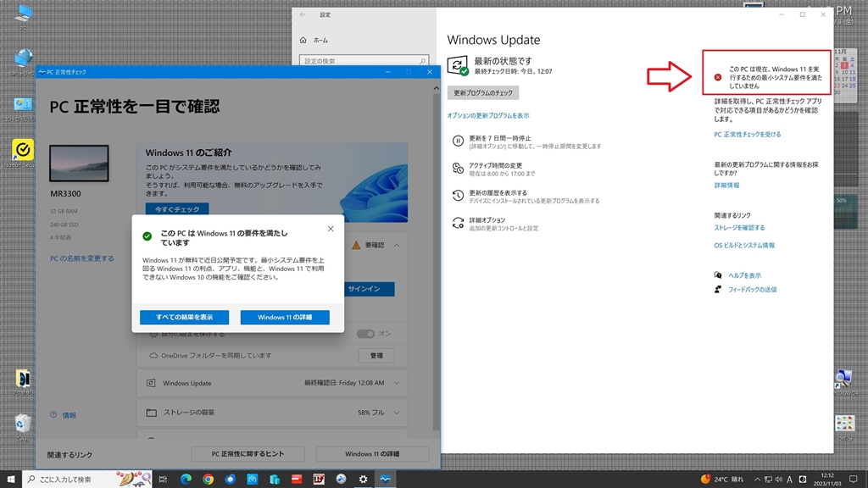The height and width of the screenshot is (488, 868).
Task: Click PC 正常性に関するヒント button
Action: point(248,454)
